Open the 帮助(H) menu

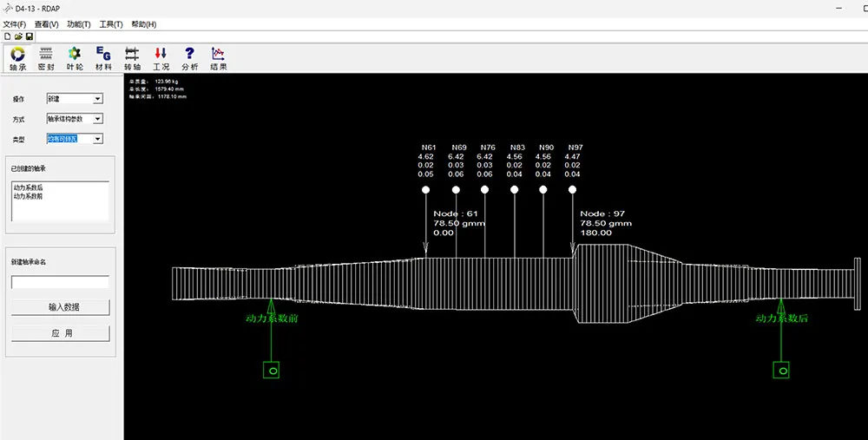point(143,24)
